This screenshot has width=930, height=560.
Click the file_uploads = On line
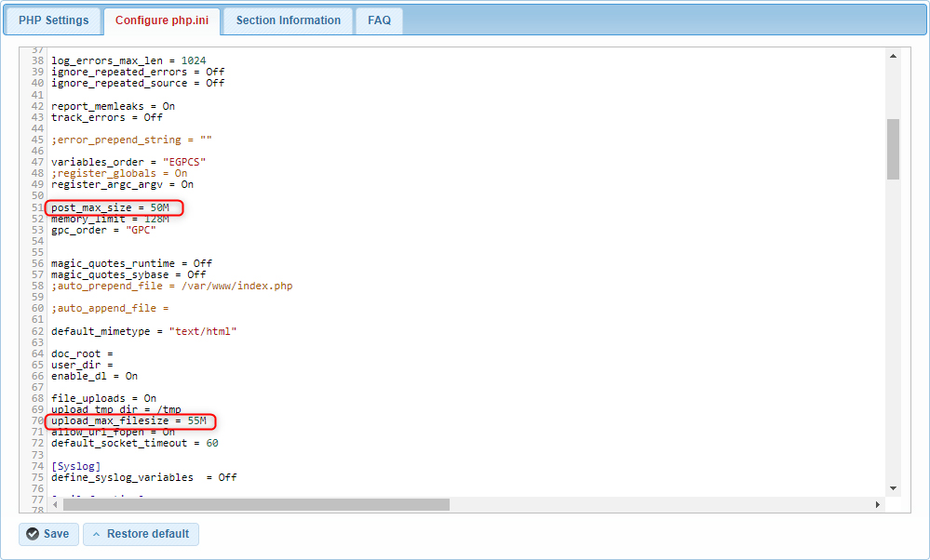(103, 398)
